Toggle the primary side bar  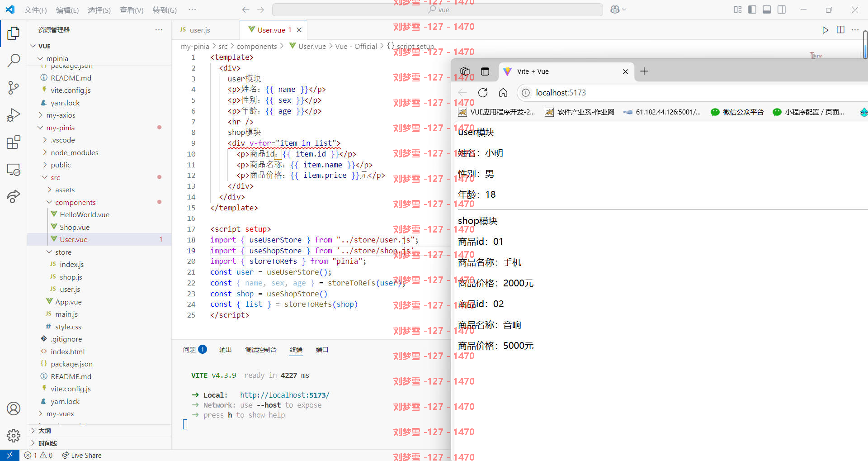pos(752,10)
